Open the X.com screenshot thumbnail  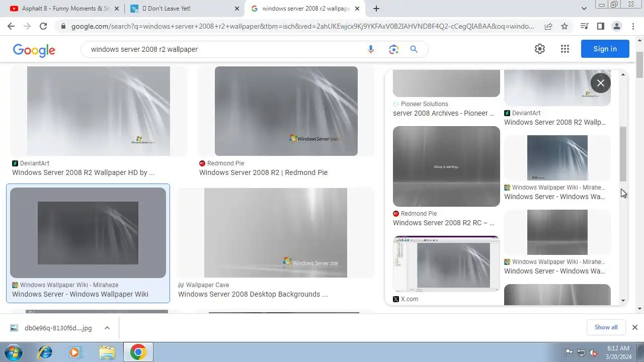[446, 264]
